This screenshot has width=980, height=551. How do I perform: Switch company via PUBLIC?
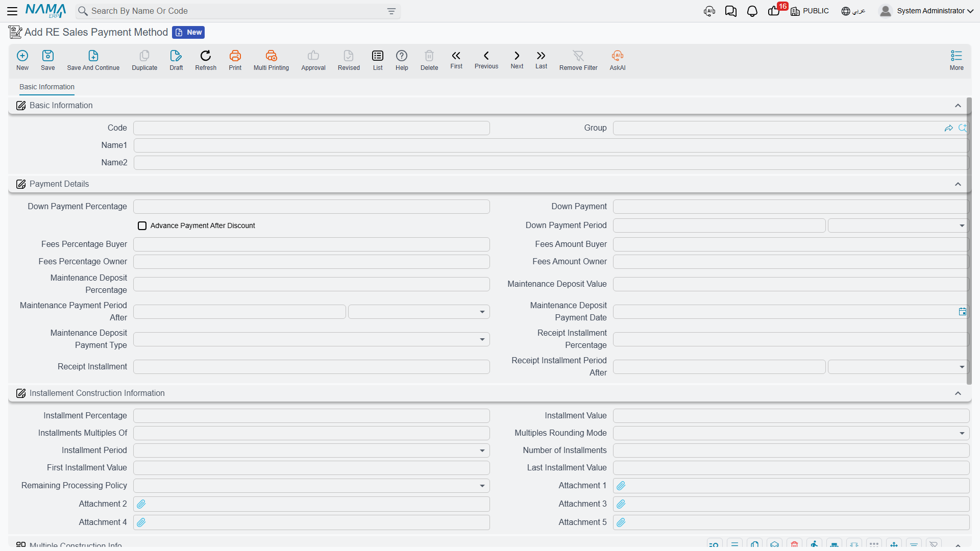(x=810, y=11)
